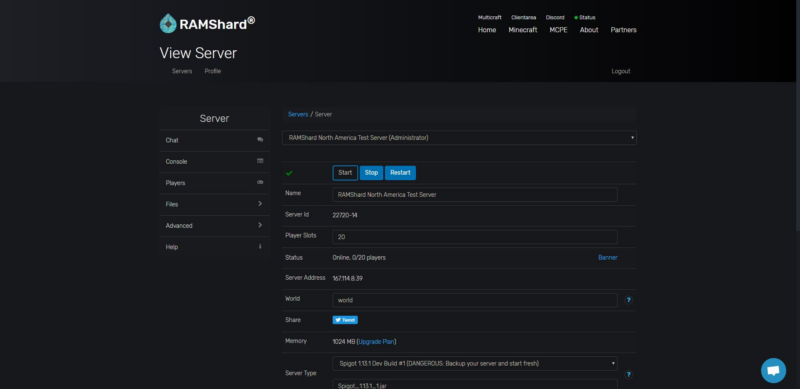Screen dimensions: 800x389
Task: Click the server address 167.114.8.39
Action: pyautogui.click(x=347, y=278)
